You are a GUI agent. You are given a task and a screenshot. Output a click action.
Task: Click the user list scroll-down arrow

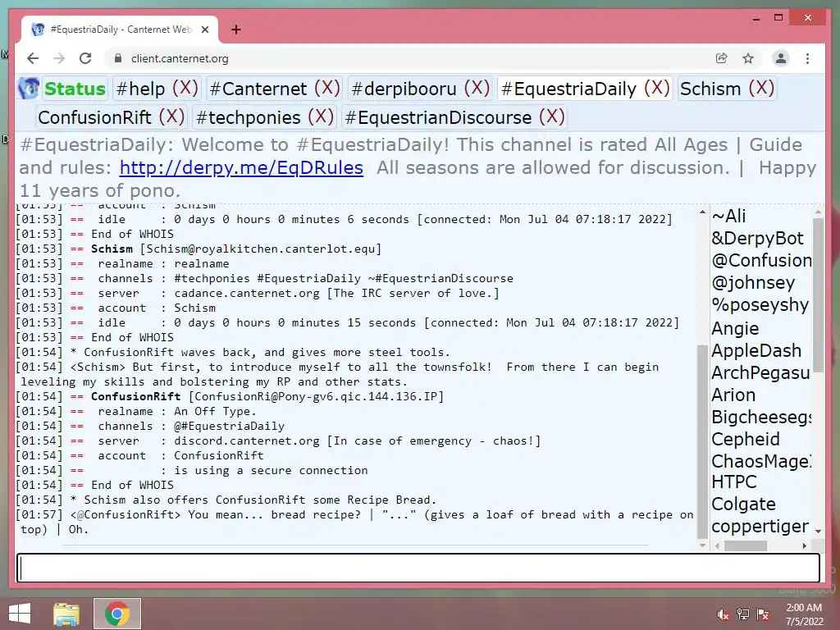tap(818, 531)
